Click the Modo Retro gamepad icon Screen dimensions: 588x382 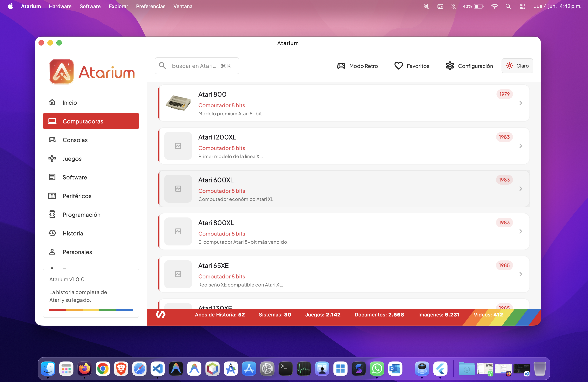[341, 66]
